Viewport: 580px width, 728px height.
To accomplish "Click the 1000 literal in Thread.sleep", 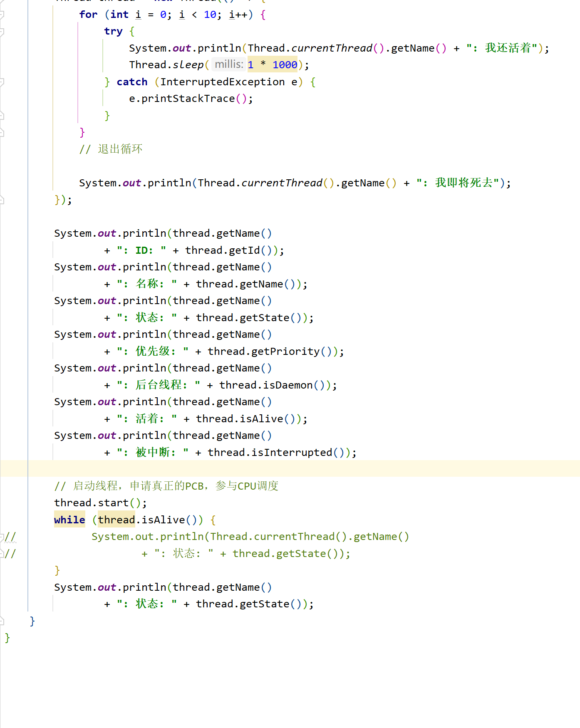I will pos(285,65).
